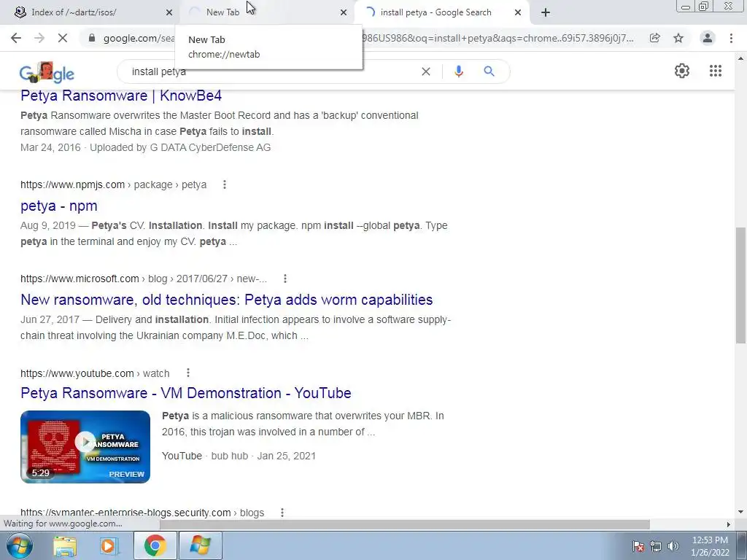The image size is (747, 560).
Task: Open options menu for microsoft.com result
Action: (x=285, y=279)
